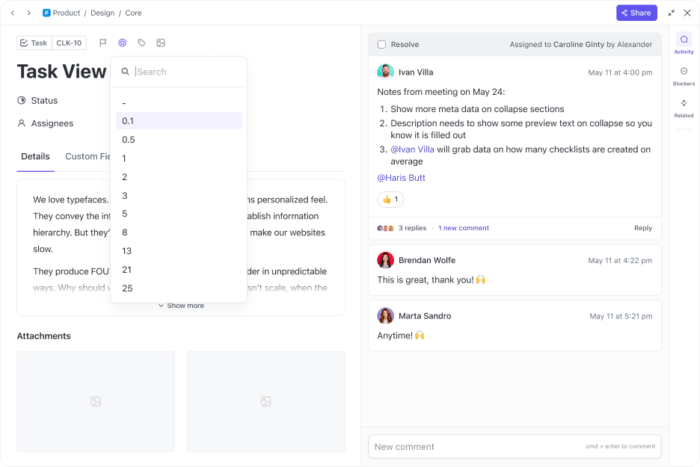Screen dimensions: 700x467
Task: Open the Blockers sidebar panel
Action: coord(684,75)
